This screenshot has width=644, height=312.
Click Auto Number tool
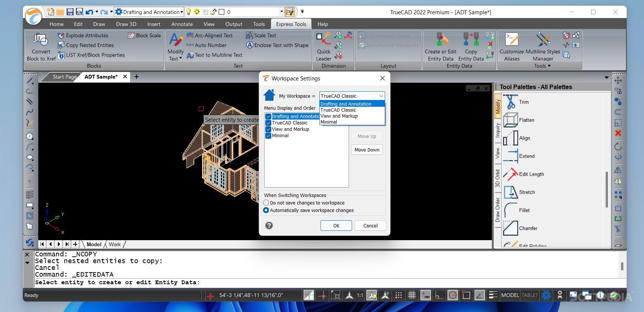(206, 45)
